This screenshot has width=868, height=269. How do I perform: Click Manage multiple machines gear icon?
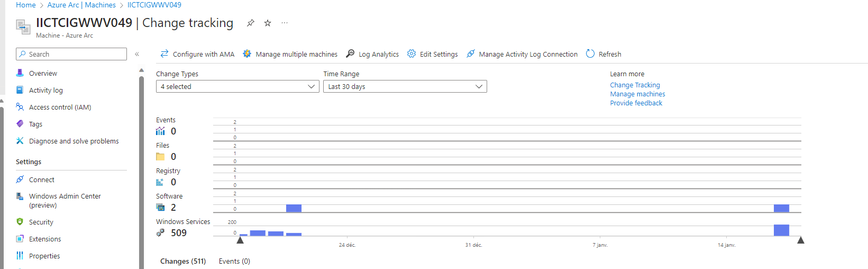[247, 53]
